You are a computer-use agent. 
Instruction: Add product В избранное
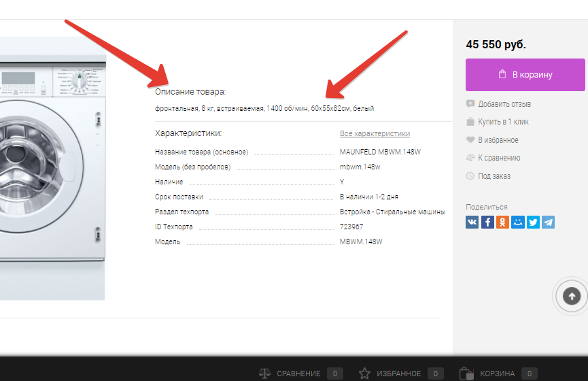click(498, 140)
